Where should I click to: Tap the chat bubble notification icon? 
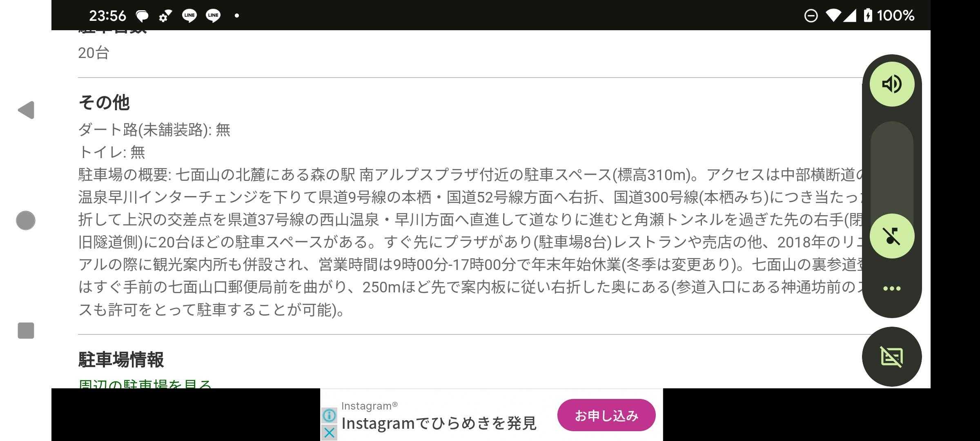(x=142, y=16)
